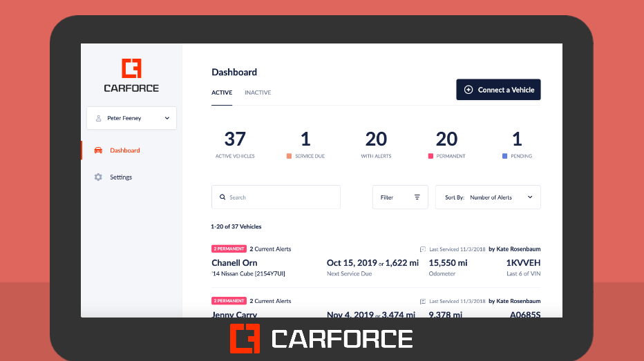Click the blue Pending color square
Image resolution: width=644 pixels, height=361 pixels.
[x=505, y=156]
